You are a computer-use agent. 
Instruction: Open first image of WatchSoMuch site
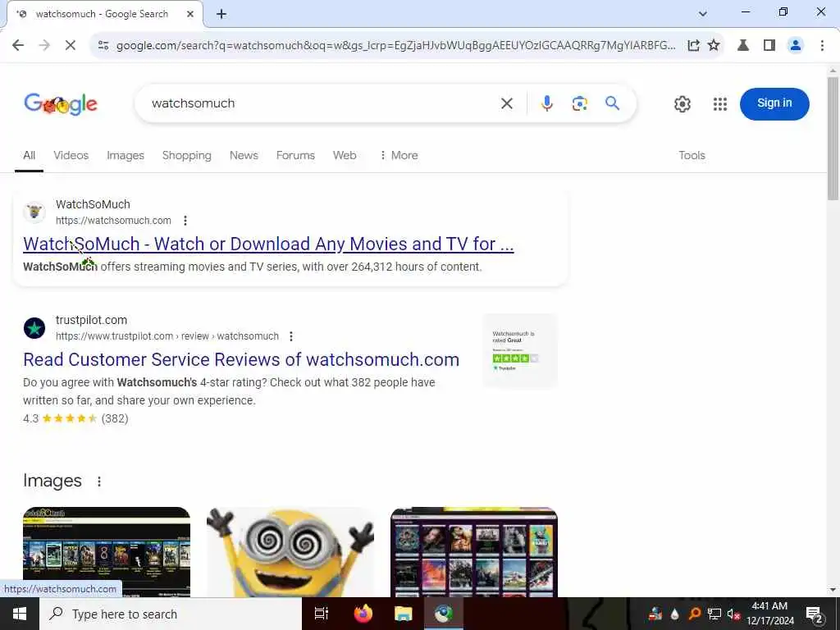click(107, 552)
